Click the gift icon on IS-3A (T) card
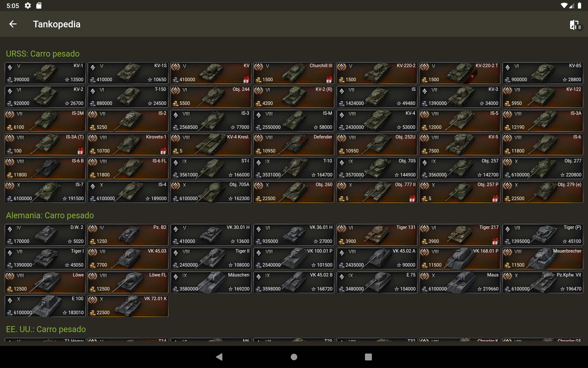The width and height of the screenshot is (588, 368). (x=80, y=151)
